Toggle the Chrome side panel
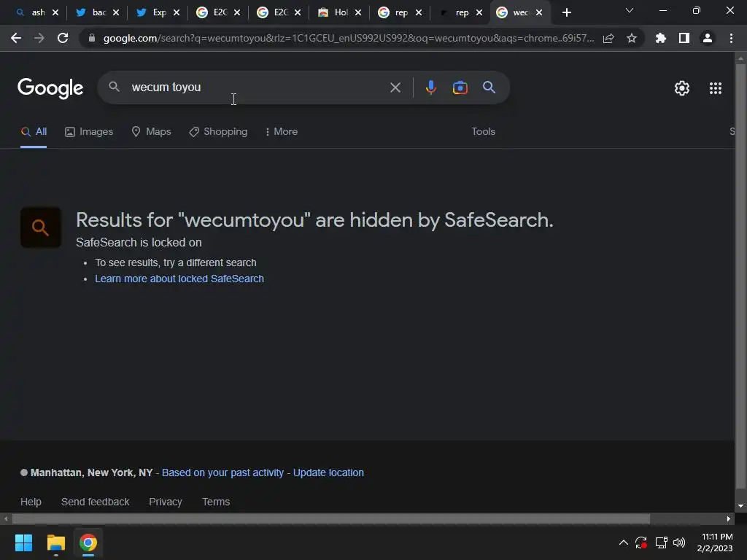The image size is (747, 560). coord(684,38)
